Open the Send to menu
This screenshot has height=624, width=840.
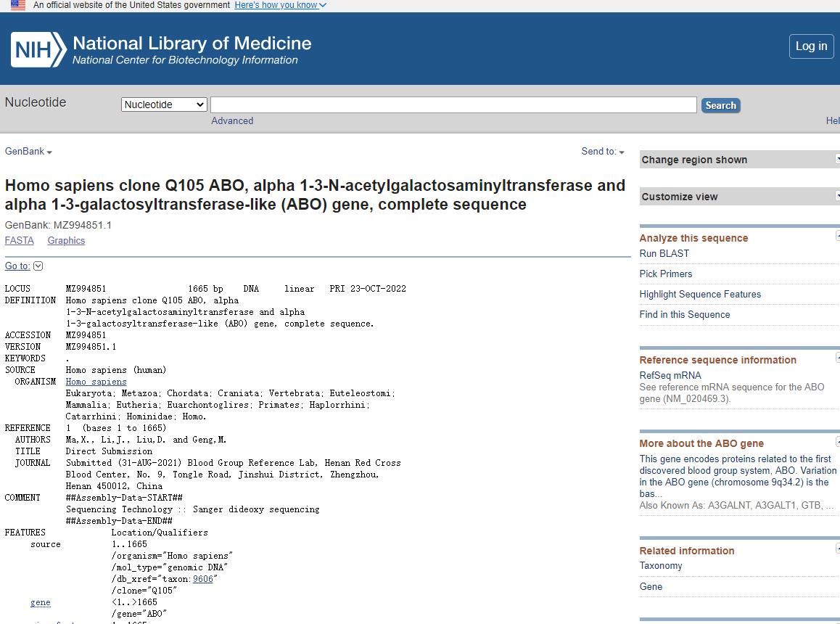602,152
